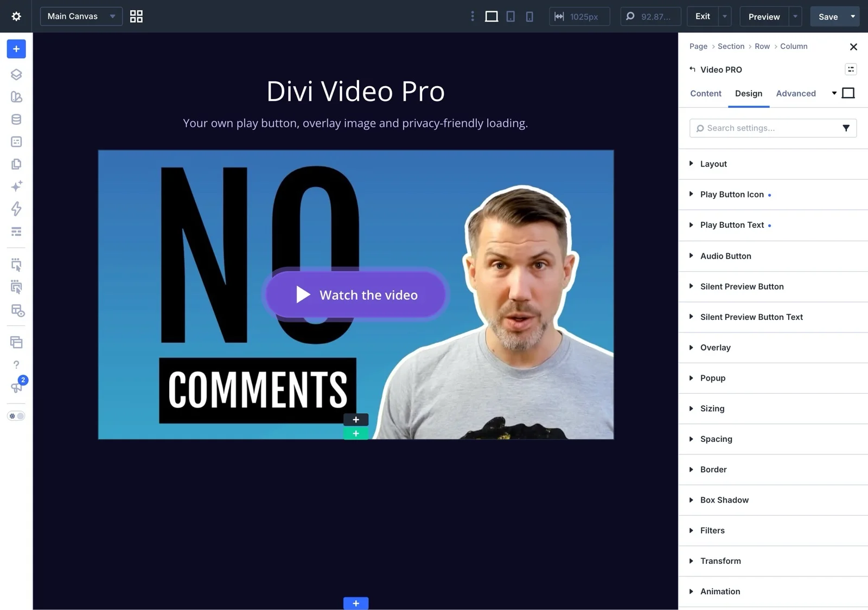Viewport: 868px width, 610px height.
Task: Open the Main Canvas dropdown
Action: coord(81,16)
